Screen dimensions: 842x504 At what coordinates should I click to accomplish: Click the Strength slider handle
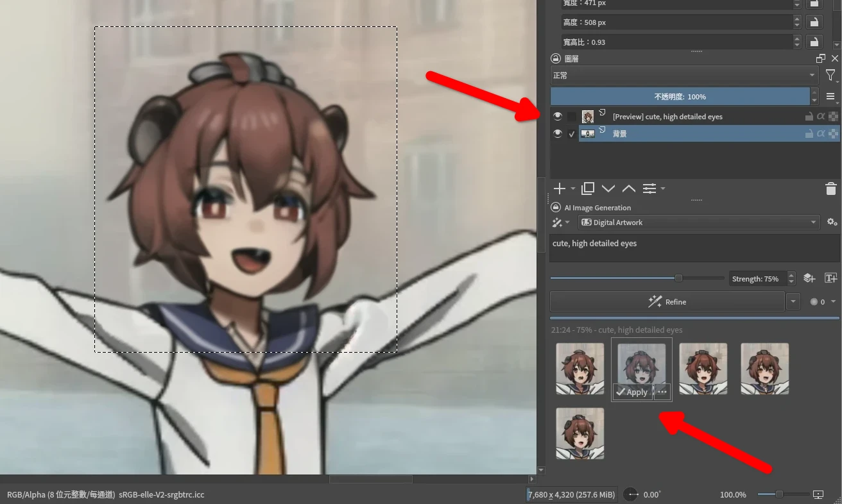pos(678,278)
